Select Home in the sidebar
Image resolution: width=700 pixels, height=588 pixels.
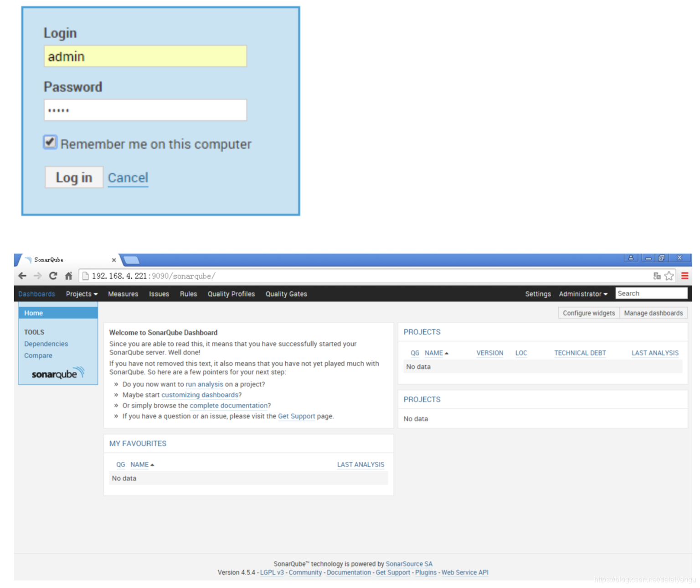click(x=58, y=313)
